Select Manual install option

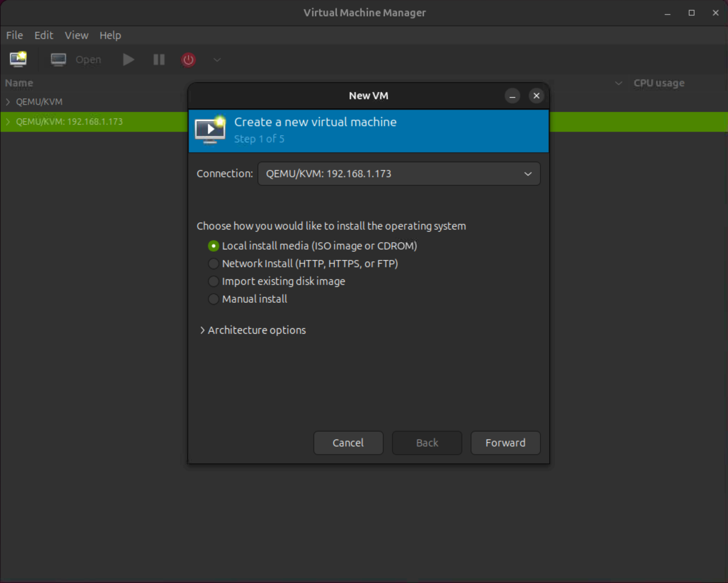(213, 299)
